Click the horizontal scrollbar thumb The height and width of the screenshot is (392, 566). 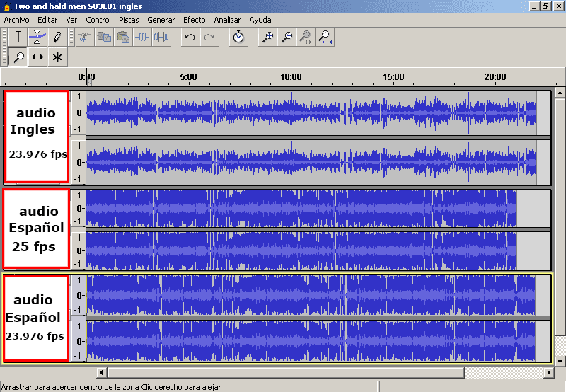(286, 372)
